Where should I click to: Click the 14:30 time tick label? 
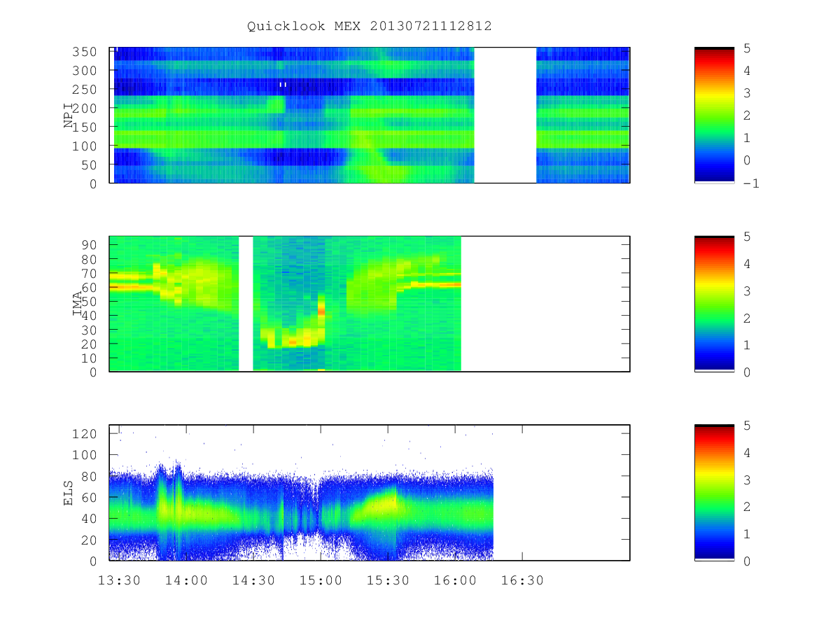click(253, 580)
